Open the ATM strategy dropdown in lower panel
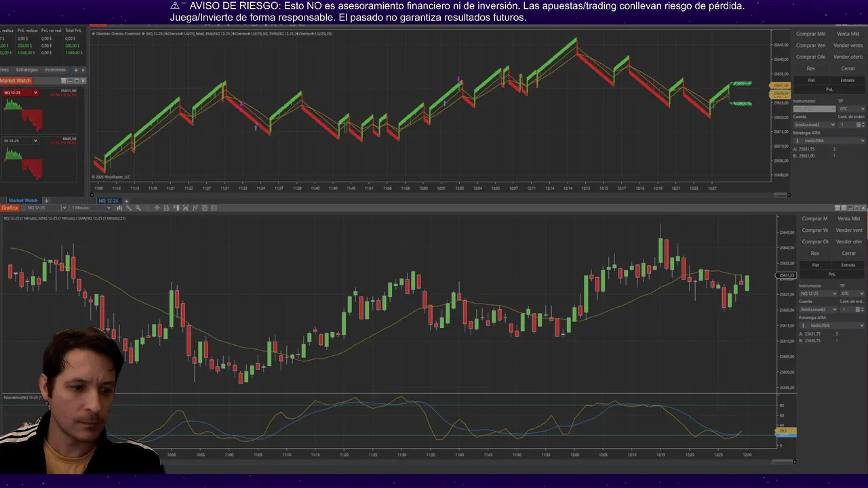 click(832, 325)
